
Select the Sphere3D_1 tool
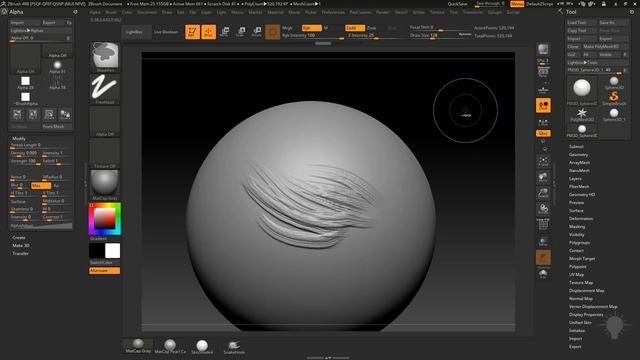(614, 114)
